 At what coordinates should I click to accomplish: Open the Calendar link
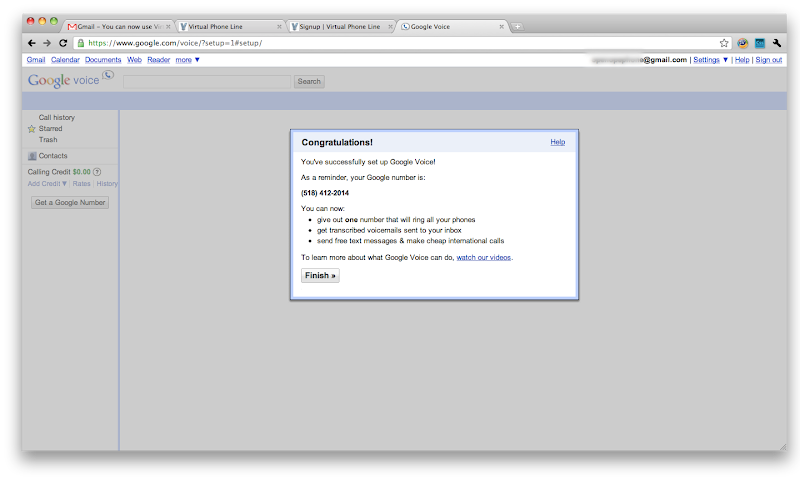pyautogui.click(x=65, y=60)
